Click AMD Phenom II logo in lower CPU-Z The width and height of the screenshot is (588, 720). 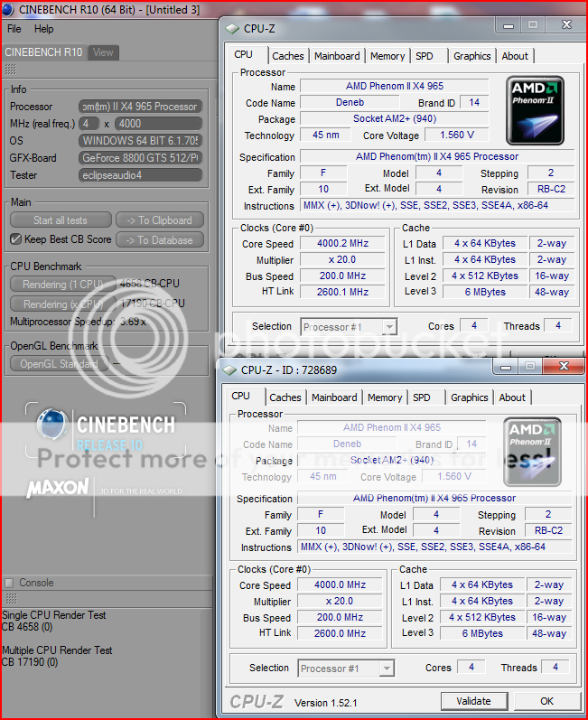click(x=532, y=452)
